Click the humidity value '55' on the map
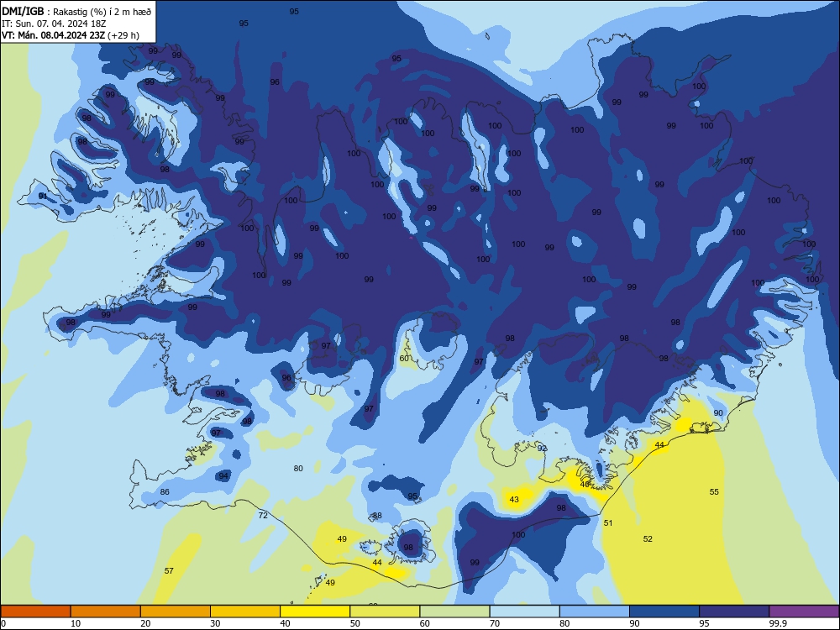The height and width of the screenshot is (630, 840). (x=714, y=491)
